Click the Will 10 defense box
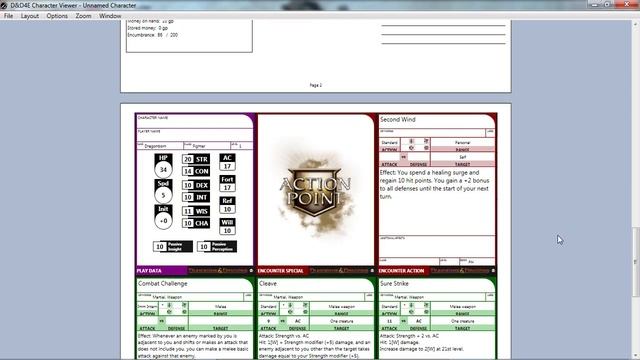 tap(227, 227)
